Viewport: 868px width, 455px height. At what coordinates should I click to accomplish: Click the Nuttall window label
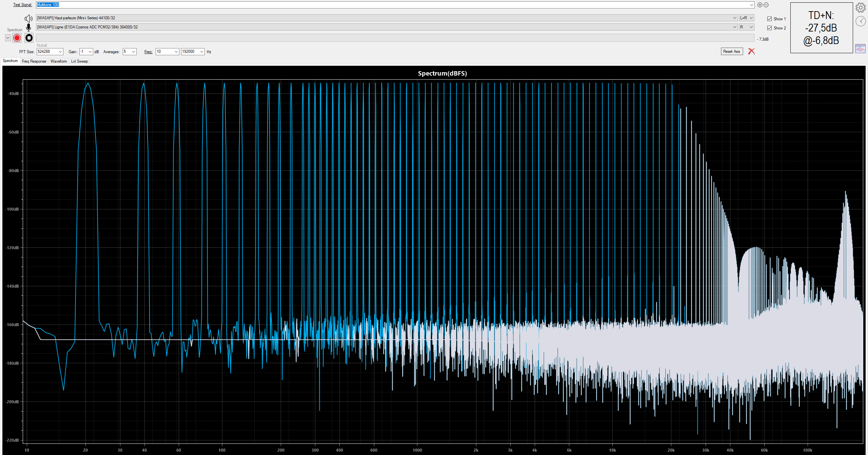pos(42,45)
